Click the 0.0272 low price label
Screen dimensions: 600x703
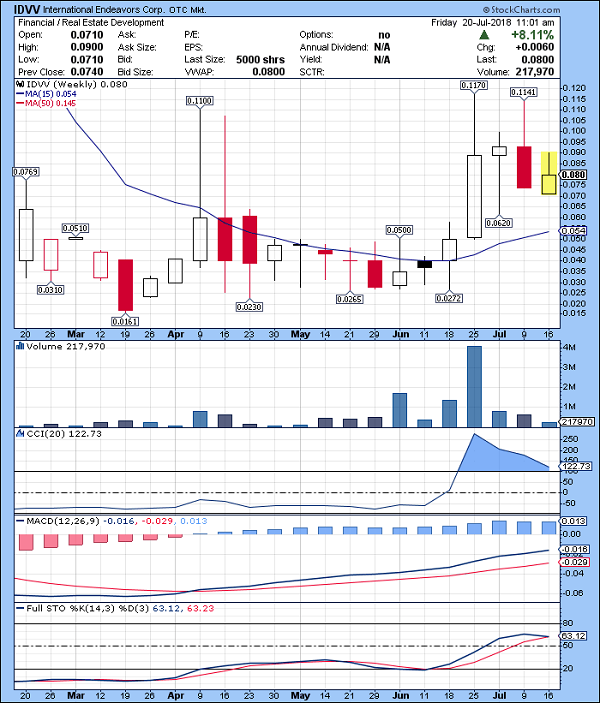pos(449,298)
